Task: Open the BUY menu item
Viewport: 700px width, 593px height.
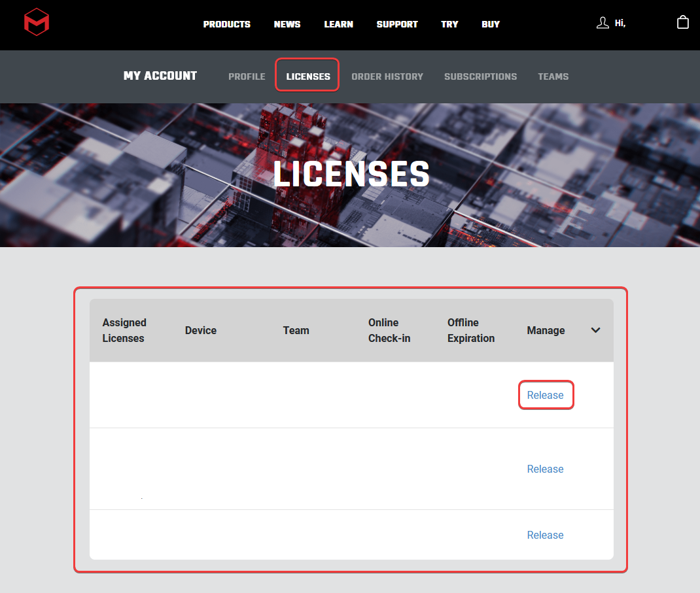Action: [491, 24]
